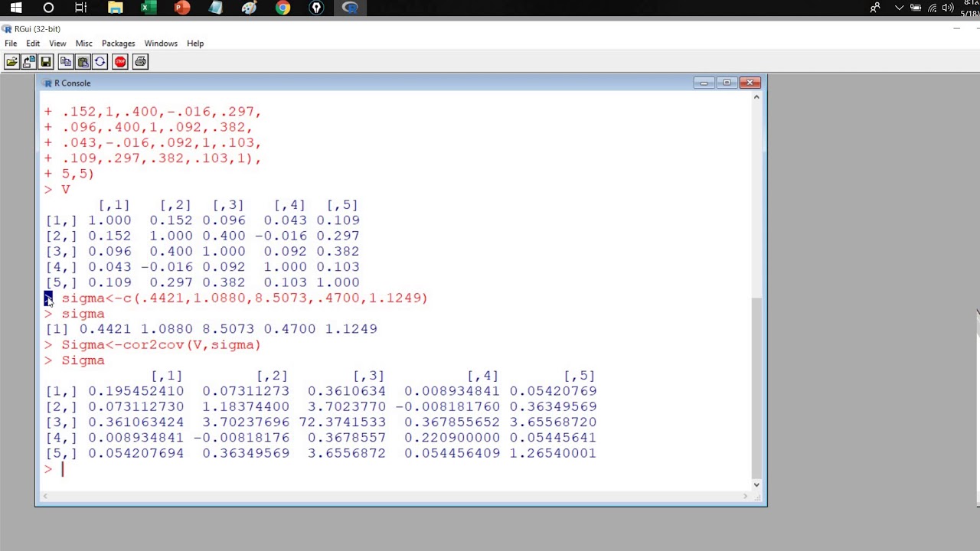This screenshot has height=551, width=980.
Task: Click the console vertical scrollbar down arrow
Action: click(x=756, y=484)
